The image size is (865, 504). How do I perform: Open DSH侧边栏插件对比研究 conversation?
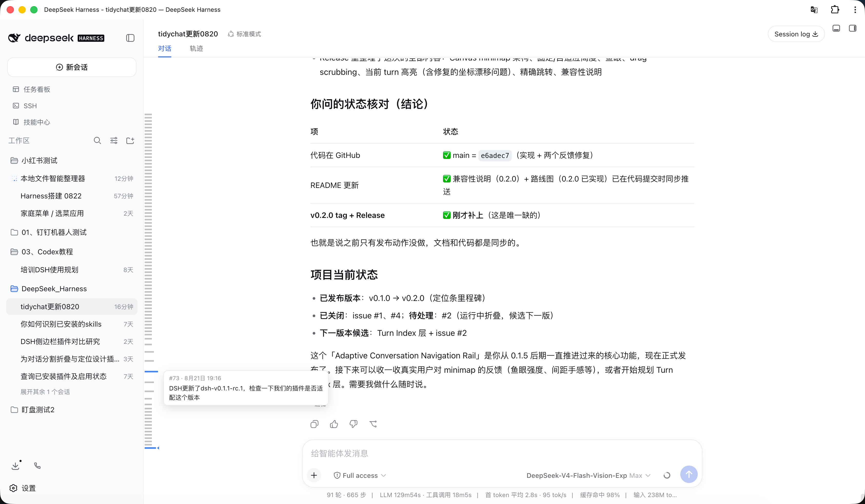tap(72, 342)
